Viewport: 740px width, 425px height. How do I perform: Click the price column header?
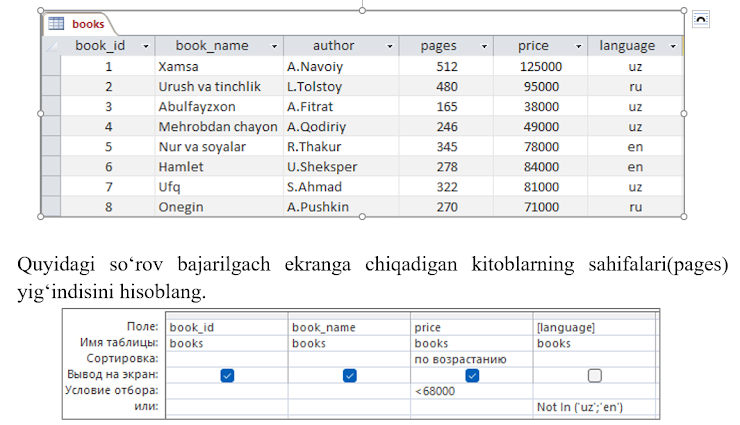coord(541,46)
